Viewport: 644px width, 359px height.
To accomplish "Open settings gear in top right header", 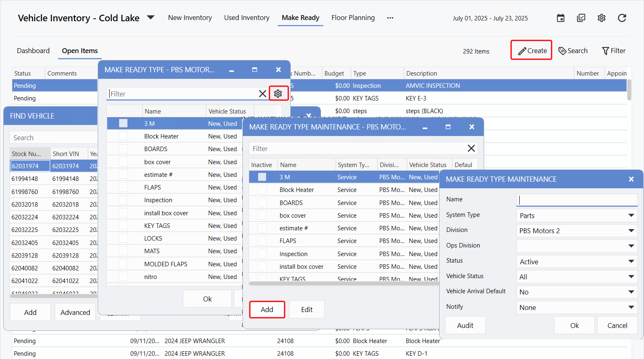I will click(601, 18).
